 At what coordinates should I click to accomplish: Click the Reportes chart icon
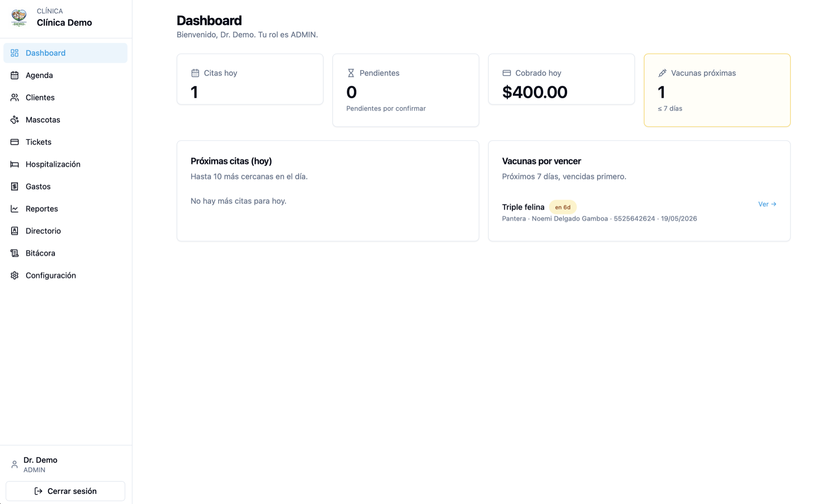(15, 209)
